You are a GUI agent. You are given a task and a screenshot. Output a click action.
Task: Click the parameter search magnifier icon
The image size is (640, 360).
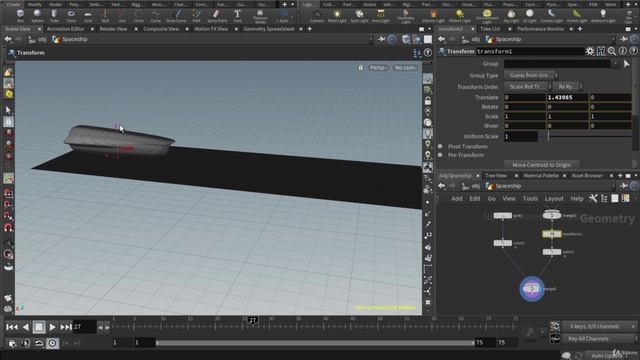(x=611, y=51)
